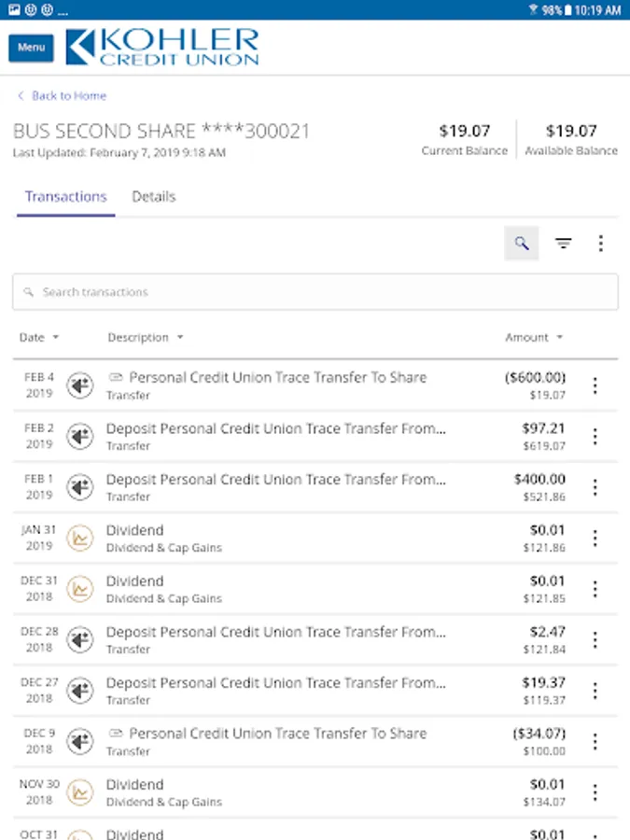This screenshot has height=840, width=630.
Task: Switch to the Details tab
Action: point(154,197)
